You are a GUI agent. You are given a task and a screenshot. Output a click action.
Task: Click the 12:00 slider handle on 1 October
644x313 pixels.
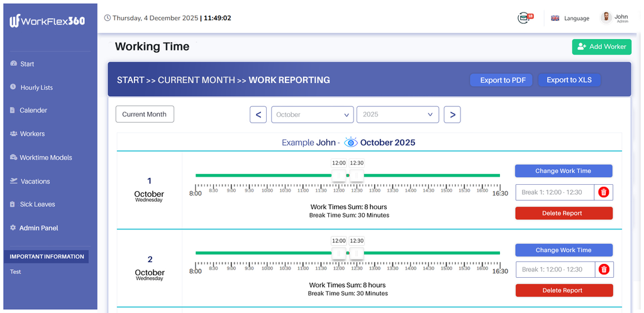click(339, 176)
